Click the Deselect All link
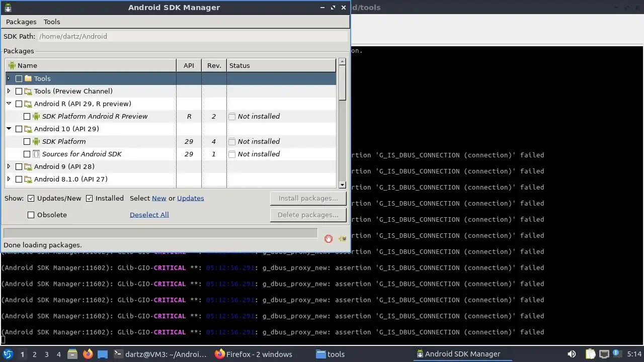Image resolution: width=644 pixels, height=362 pixels. (x=149, y=215)
